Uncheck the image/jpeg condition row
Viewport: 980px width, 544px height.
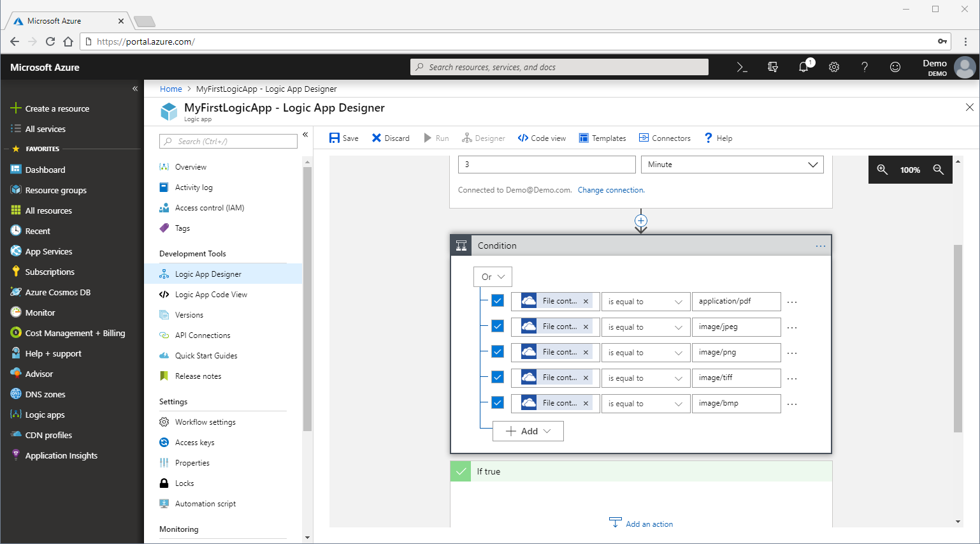(x=498, y=326)
